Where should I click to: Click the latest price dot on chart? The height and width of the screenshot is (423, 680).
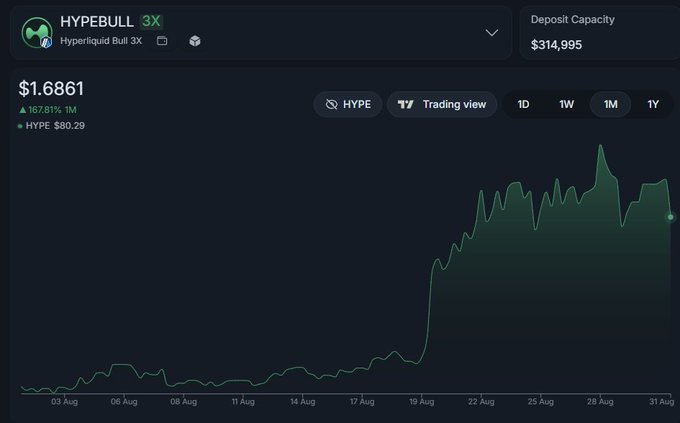pos(670,217)
